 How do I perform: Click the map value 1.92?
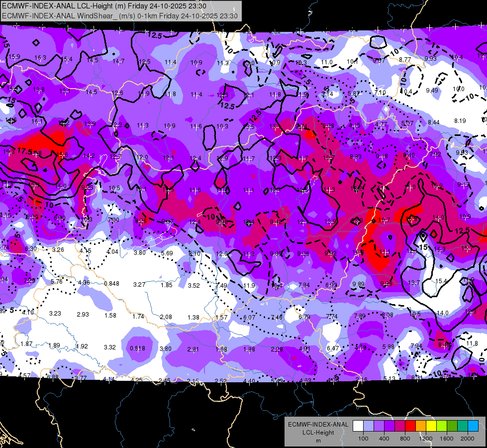(82, 346)
